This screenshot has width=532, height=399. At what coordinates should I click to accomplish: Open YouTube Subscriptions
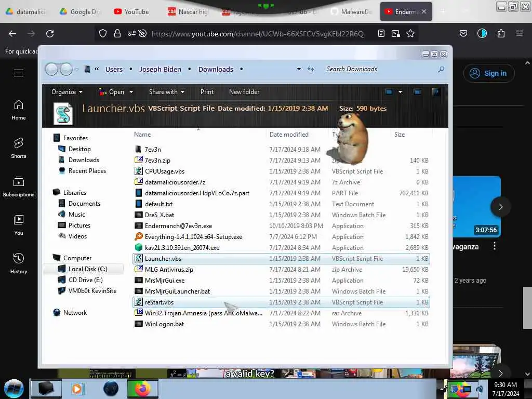[x=19, y=187]
